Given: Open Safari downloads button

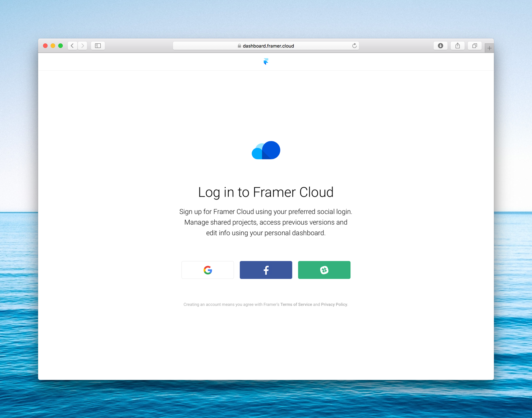Looking at the screenshot, I should click(x=440, y=46).
